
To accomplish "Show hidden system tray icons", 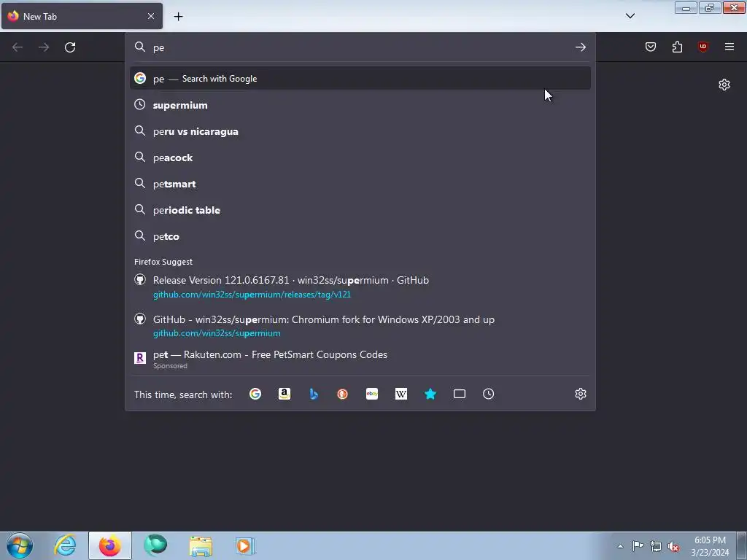I will (x=620, y=546).
